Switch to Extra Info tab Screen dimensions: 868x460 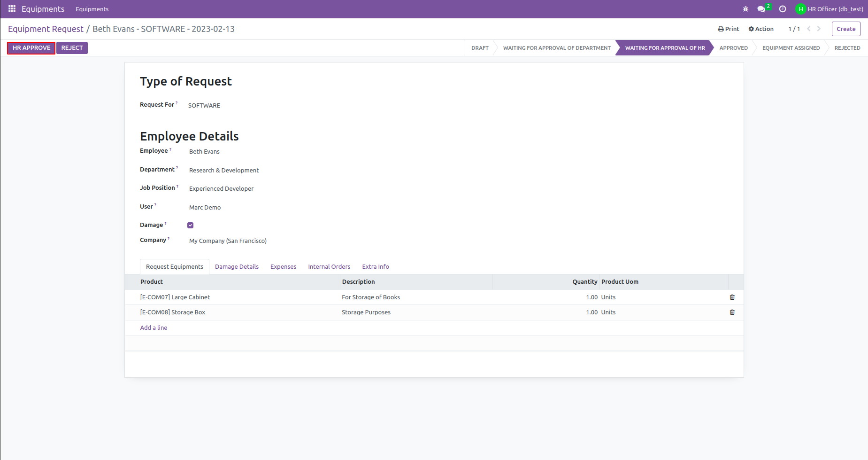pyautogui.click(x=376, y=266)
